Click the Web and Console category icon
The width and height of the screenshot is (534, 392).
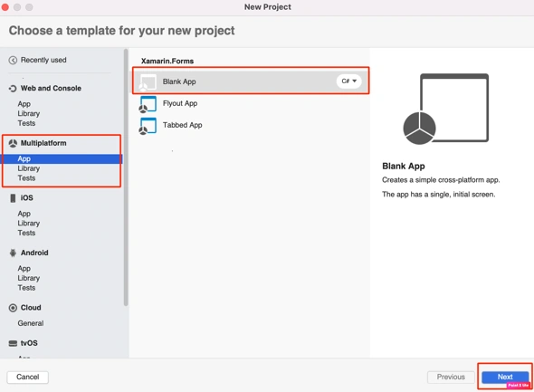(13, 89)
